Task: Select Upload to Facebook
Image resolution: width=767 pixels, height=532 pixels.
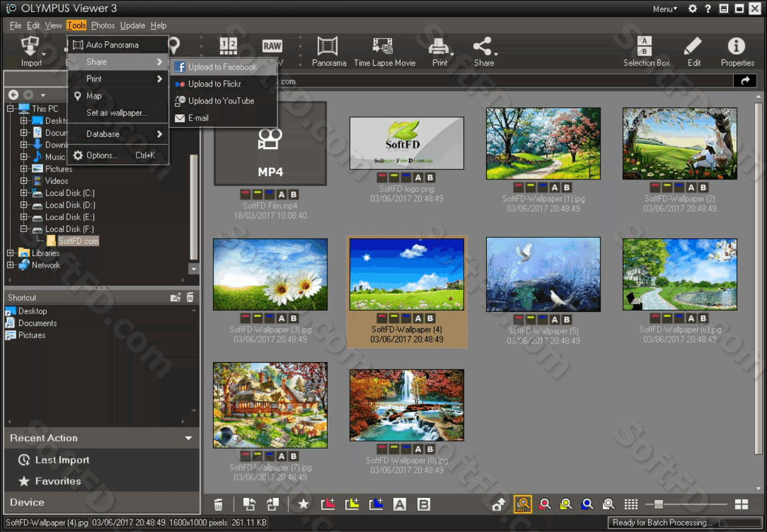Action: [223, 67]
